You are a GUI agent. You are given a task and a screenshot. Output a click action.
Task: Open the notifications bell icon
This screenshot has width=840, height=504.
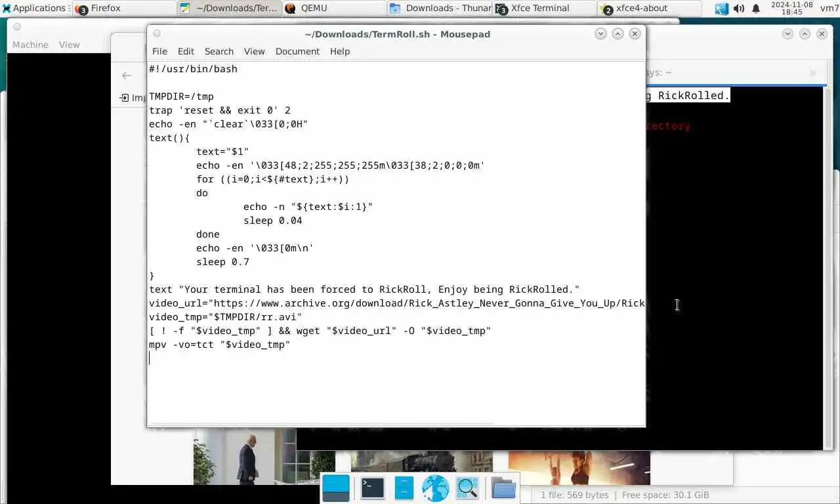[756, 9]
